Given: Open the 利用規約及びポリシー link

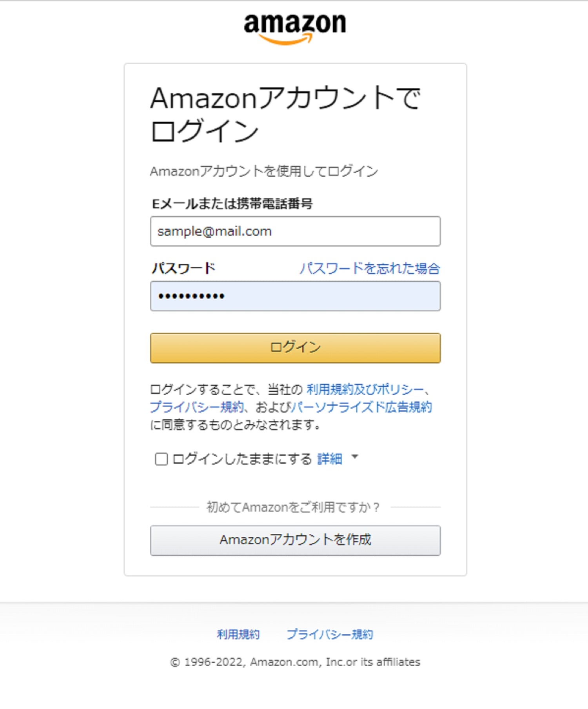Looking at the screenshot, I should (x=365, y=389).
